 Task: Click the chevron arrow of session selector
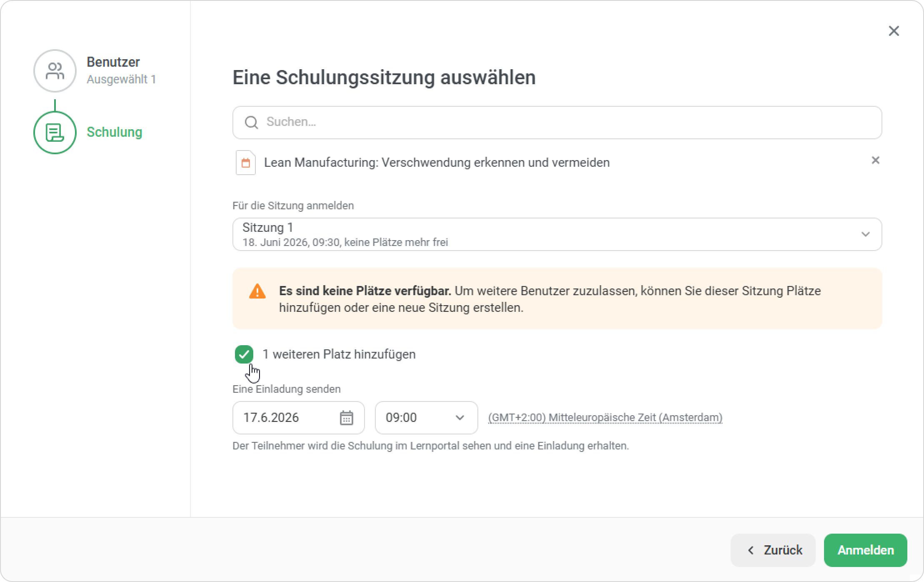pyautogui.click(x=865, y=234)
